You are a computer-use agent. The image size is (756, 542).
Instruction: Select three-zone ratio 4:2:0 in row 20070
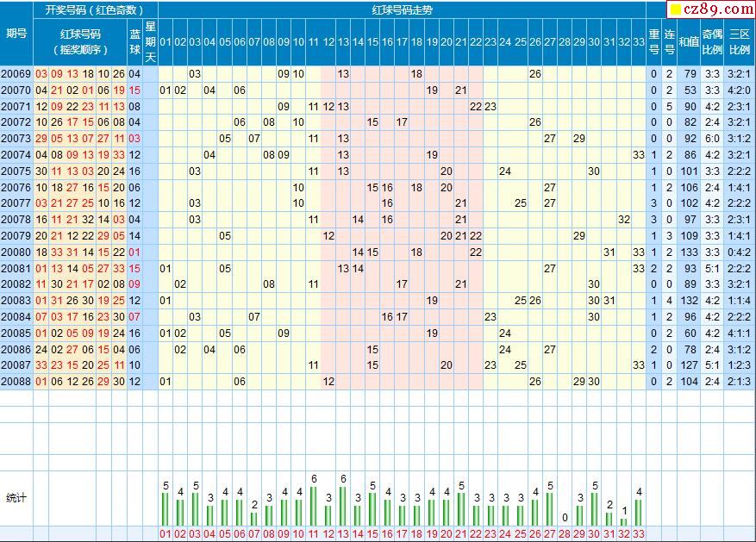pos(739,90)
